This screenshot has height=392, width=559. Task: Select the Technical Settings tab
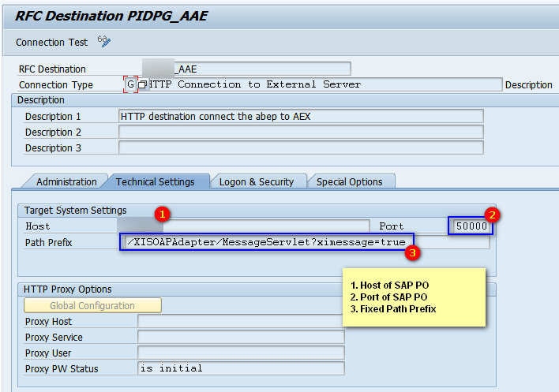point(155,181)
